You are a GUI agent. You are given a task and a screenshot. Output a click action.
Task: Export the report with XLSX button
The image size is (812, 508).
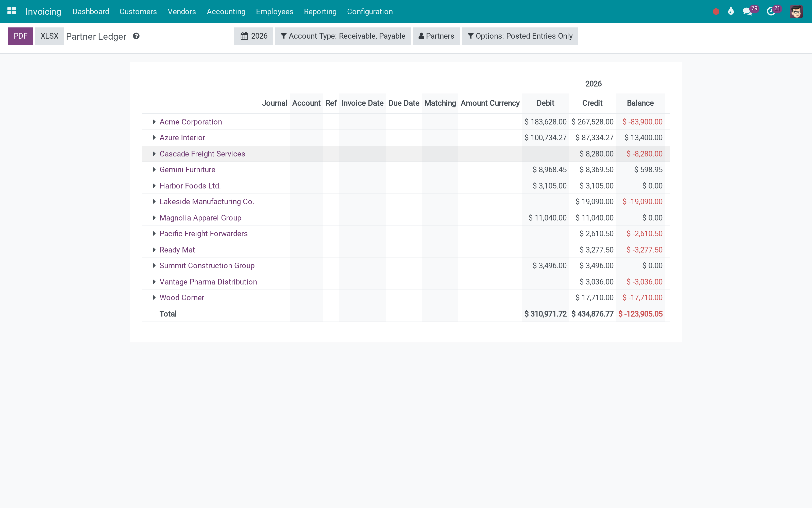tap(49, 36)
